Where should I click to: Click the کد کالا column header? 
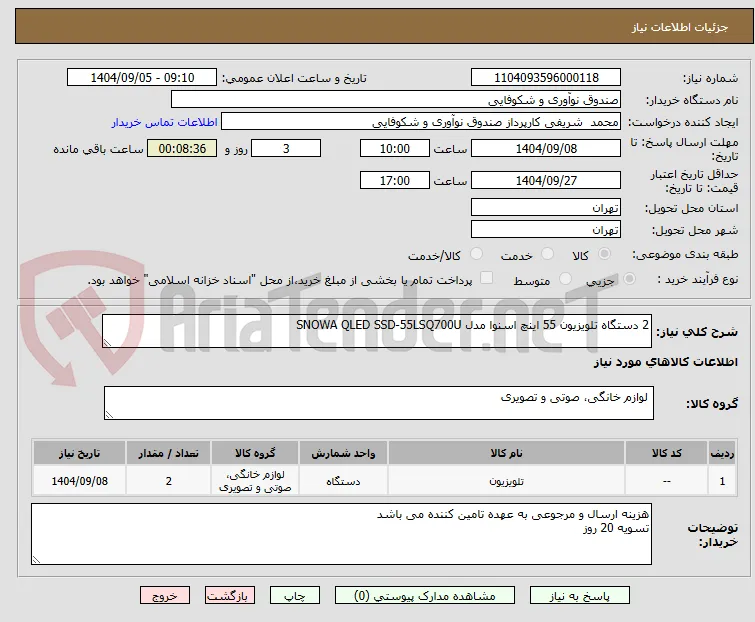pyautogui.click(x=666, y=453)
